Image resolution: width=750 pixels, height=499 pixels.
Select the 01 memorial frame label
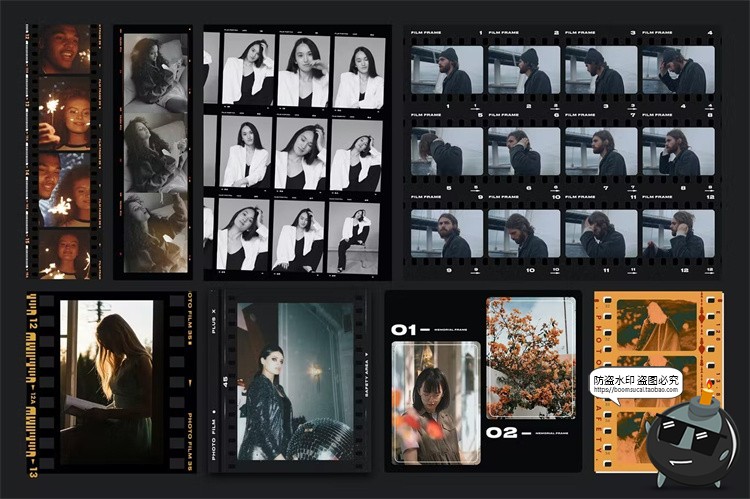pyautogui.click(x=410, y=329)
